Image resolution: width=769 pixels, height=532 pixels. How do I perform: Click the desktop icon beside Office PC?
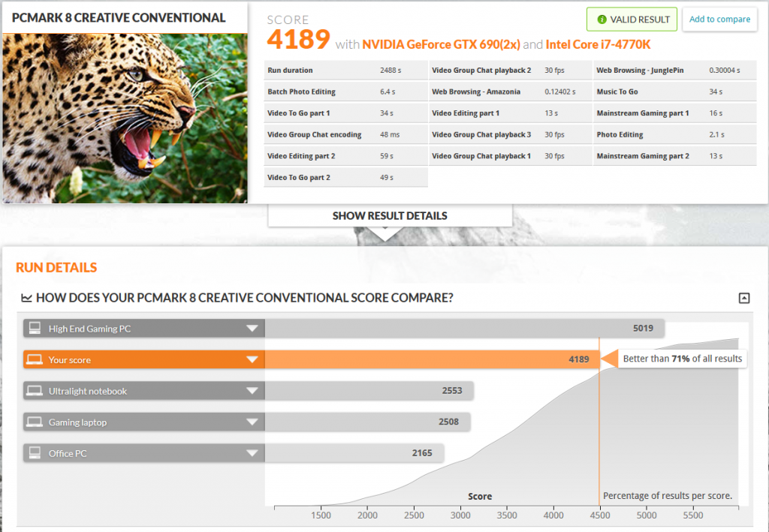(x=33, y=453)
